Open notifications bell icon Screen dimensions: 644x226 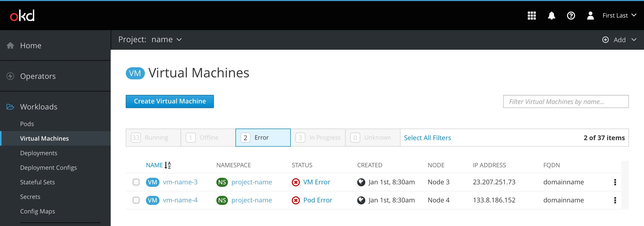pyautogui.click(x=551, y=16)
